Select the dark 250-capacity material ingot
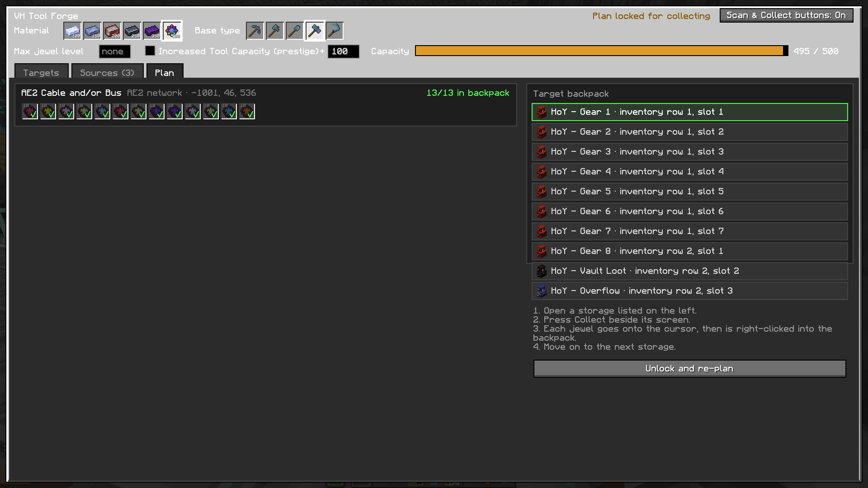The height and width of the screenshot is (488, 868). pos(132,31)
